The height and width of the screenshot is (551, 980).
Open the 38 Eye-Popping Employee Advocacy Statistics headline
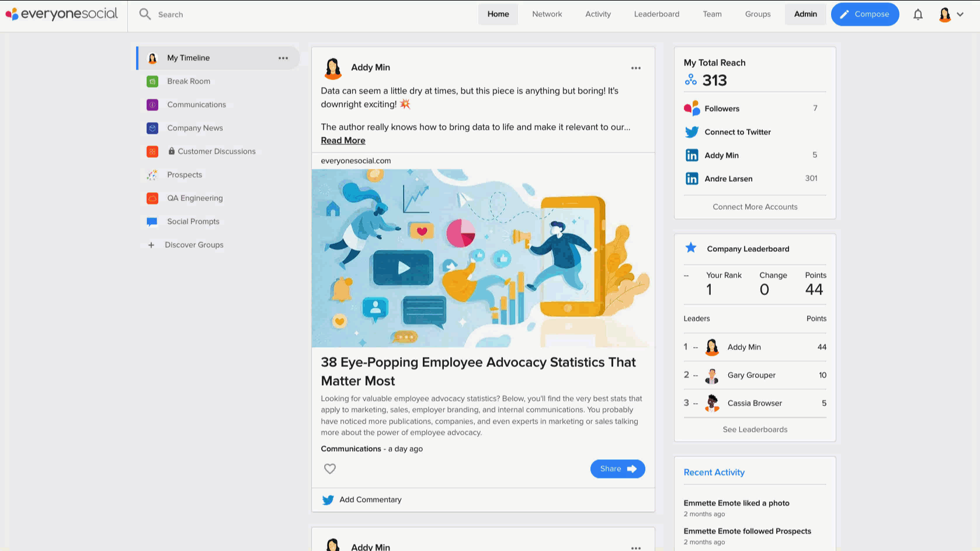click(x=478, y=372)
